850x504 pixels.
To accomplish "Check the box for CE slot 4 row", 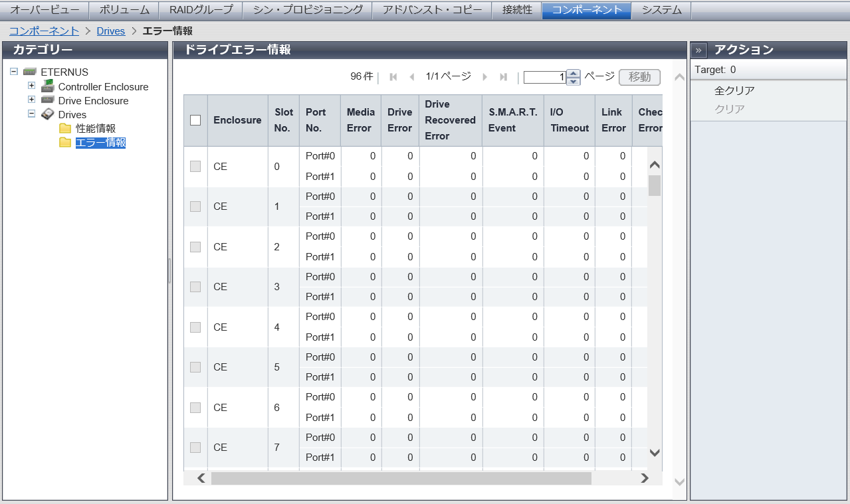I will click(x=195, y=327).
